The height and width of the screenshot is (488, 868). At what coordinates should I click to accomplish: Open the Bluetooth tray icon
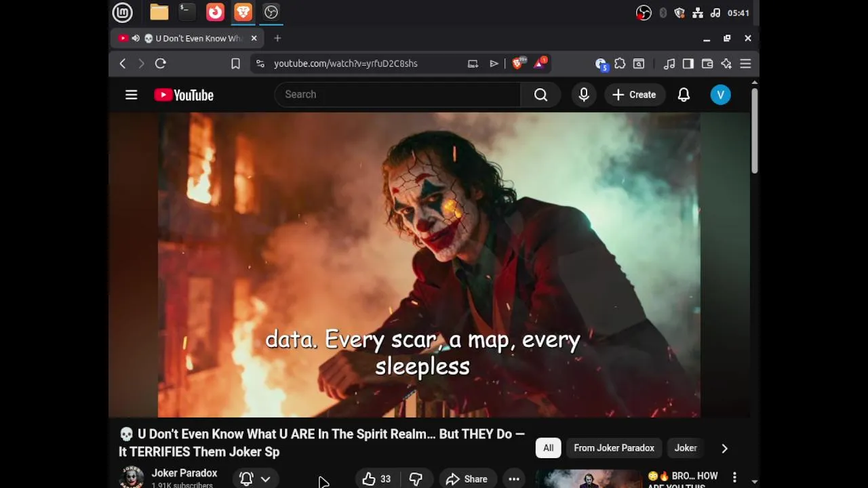[x=663, y=13]
